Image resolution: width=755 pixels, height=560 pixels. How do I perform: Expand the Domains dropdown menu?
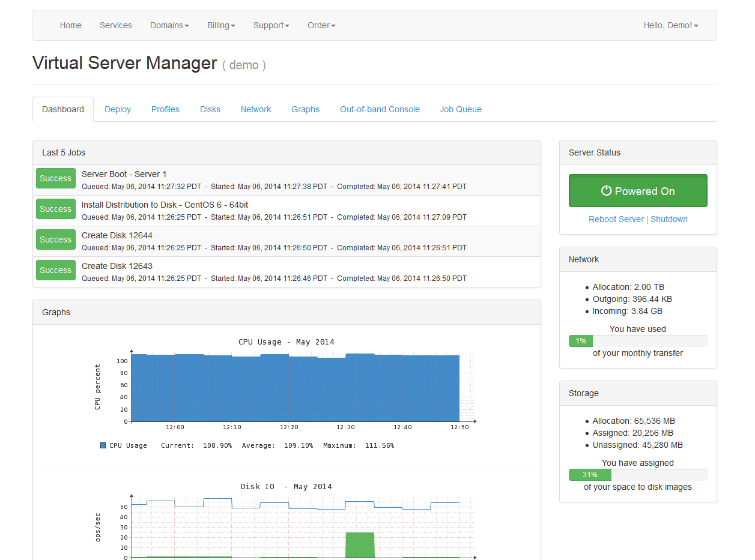[169, 25]
